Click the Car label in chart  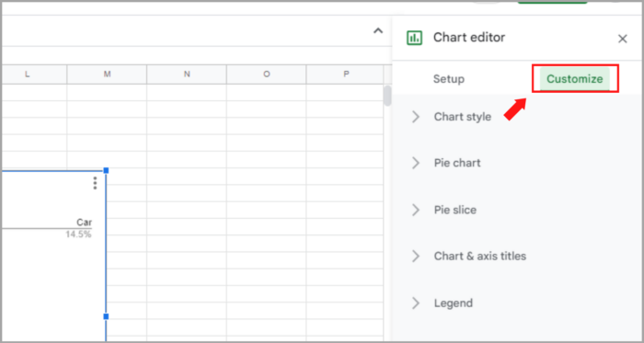pyautogui.click(x=85, y=223)
